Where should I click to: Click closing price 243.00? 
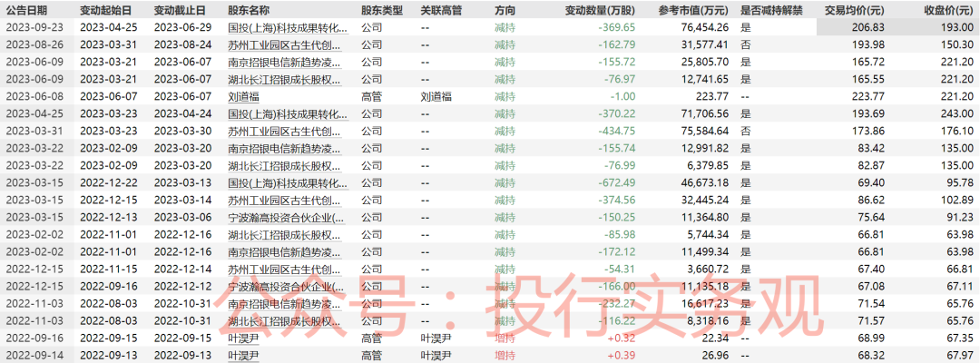click(x=959, y=113)
